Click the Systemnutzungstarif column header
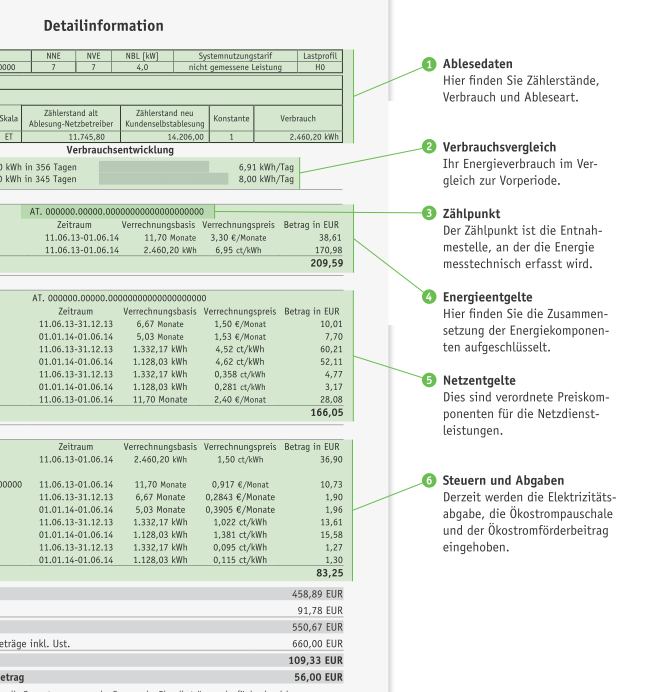 tap(234, 56)
